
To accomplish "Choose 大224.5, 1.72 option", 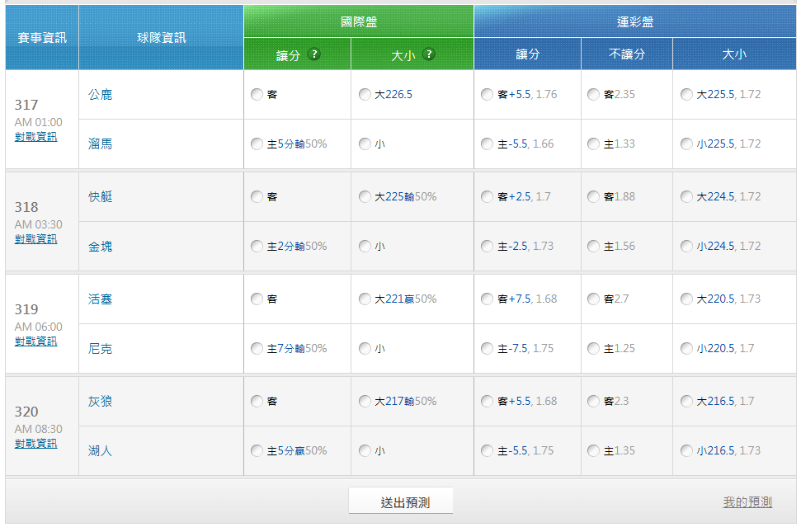I will click(686, 196).
